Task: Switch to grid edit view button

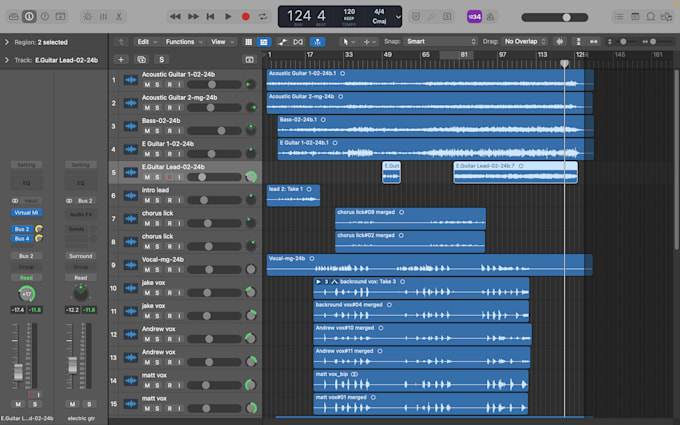Action: [248, 42]
